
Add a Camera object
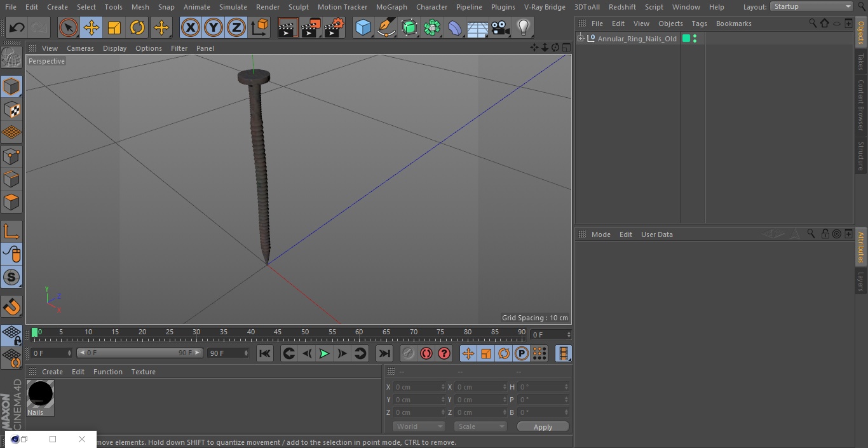pos(501,27)
